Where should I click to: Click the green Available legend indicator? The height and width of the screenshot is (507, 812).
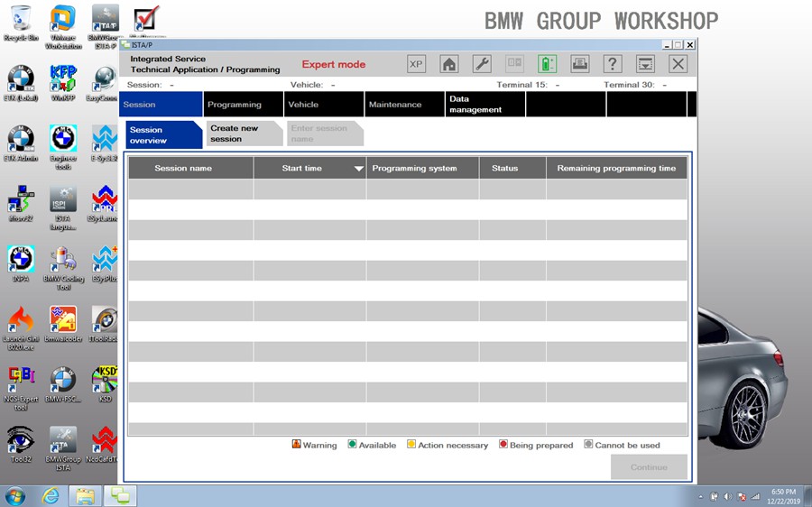point(352,444)
